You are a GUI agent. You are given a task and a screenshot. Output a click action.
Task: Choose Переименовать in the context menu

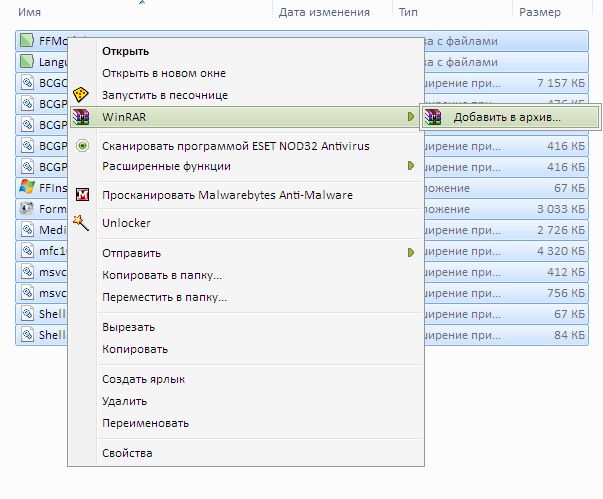point(145,423)
